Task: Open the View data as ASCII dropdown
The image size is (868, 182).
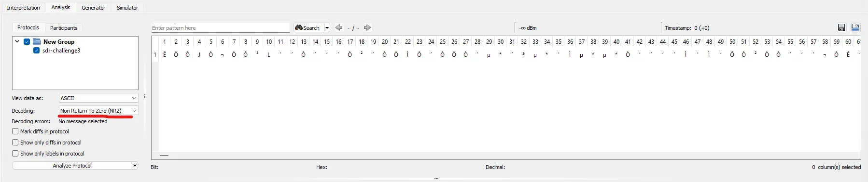Action: coord(98,98)
